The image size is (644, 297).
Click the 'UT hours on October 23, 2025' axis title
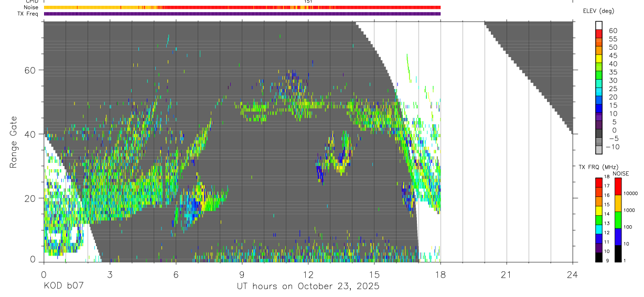(x=307, y=287)
